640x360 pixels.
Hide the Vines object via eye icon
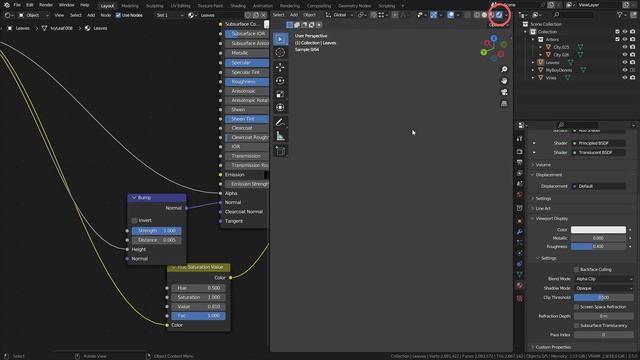624,78
